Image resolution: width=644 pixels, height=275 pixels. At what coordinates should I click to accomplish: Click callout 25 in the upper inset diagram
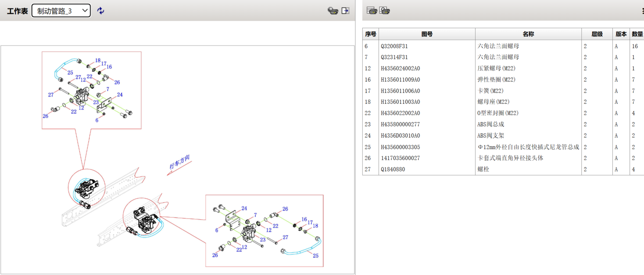tap(70, 73)
